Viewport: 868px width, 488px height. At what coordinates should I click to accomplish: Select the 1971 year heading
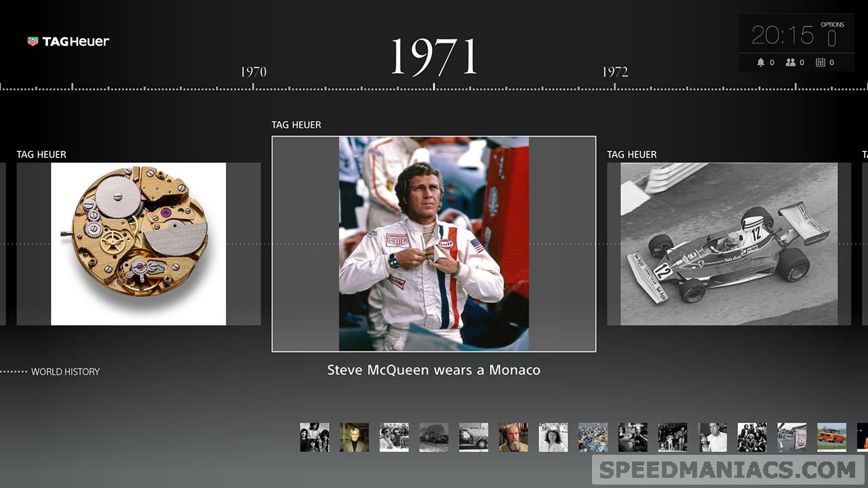click(x=434, y=57)
